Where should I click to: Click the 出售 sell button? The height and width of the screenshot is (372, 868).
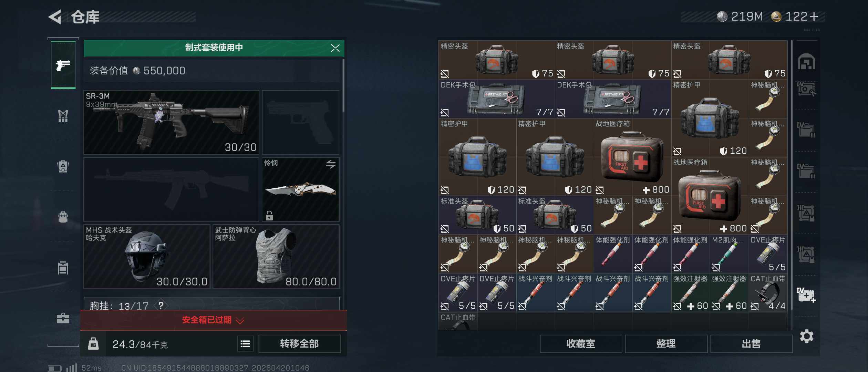[751, 344]
